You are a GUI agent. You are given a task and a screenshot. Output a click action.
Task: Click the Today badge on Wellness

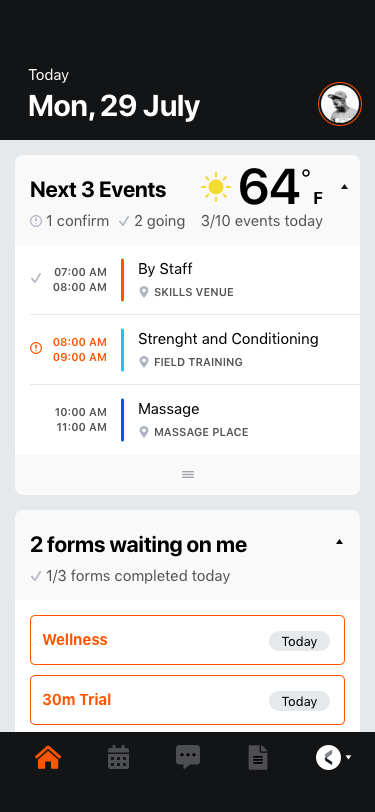(x=299, y=641)
